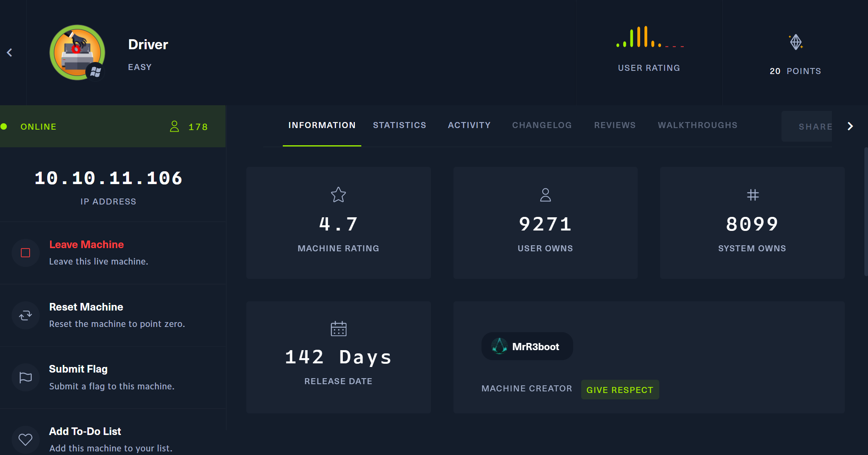Click the Reset Machine arrows icon
The height and width of the screenshot is (455, 868).
(26, 315)
